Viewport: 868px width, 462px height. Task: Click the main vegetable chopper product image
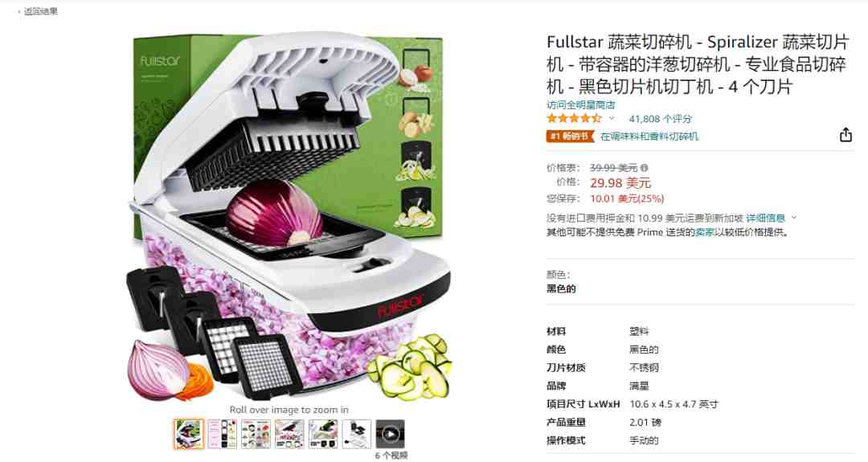pos(289,217)
